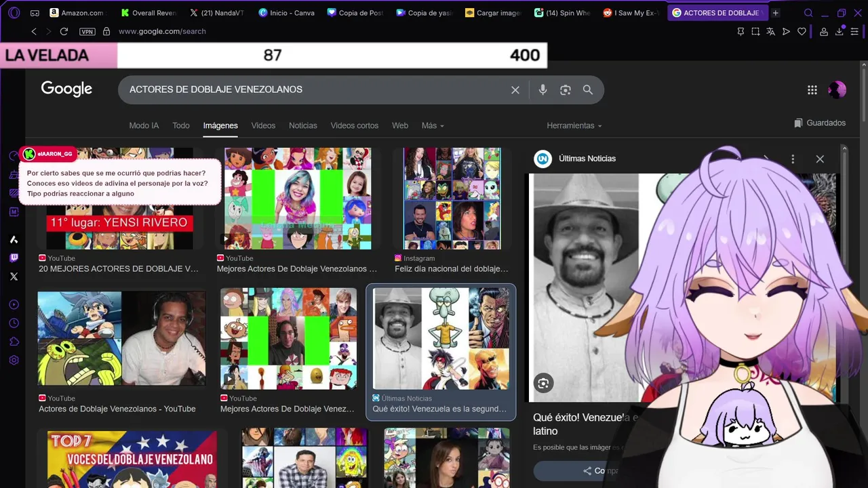Screen dimensions: 868x488
Task: Switch to the Todo results tab
Action: point(181,125)
